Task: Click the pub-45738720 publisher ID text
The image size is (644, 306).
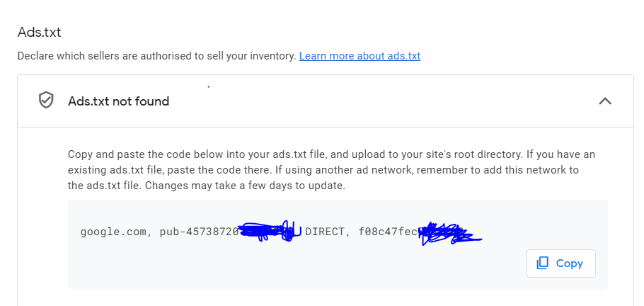Action: point(199,232)
